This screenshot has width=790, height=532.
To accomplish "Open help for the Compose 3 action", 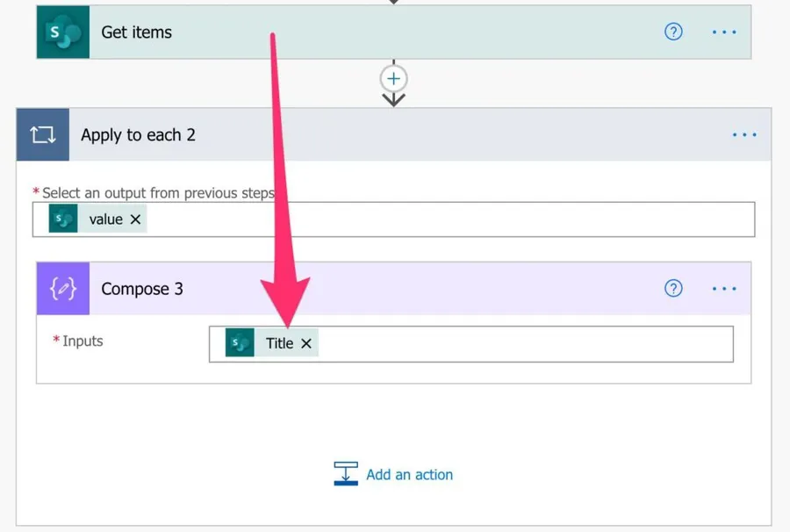I will (673, 289).
